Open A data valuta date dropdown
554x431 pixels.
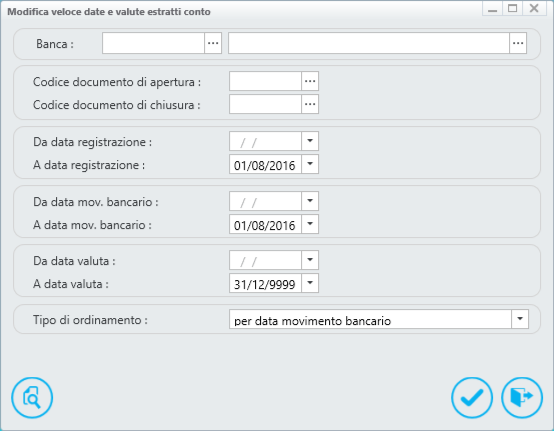click(x=310, y=283)
